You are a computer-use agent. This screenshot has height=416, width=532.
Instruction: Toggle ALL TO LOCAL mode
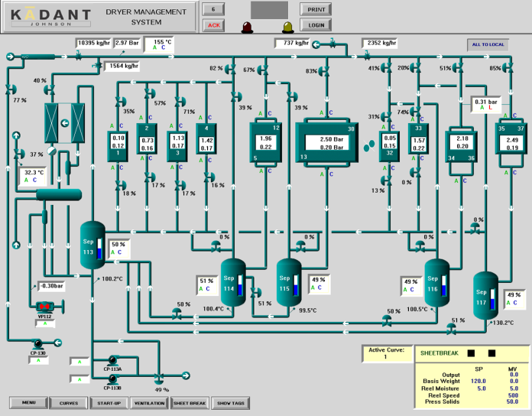click(488, 44)
